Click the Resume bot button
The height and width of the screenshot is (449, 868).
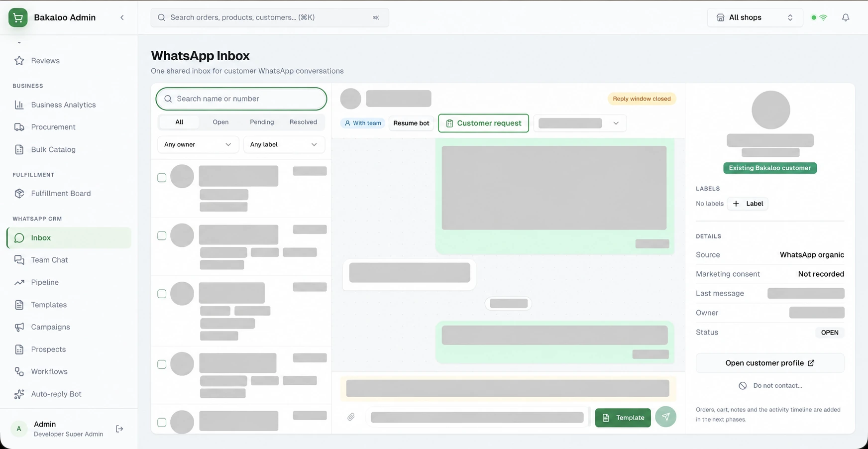[x=411, y=123]
